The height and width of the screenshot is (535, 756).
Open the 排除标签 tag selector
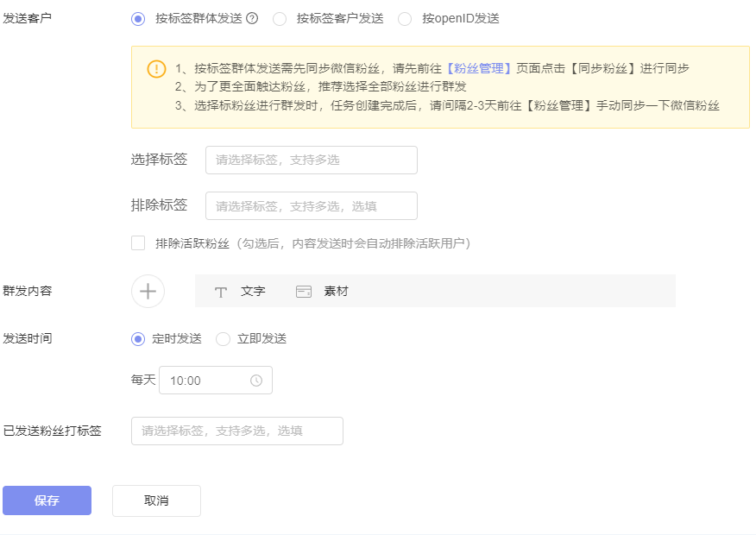click(311, 205)
